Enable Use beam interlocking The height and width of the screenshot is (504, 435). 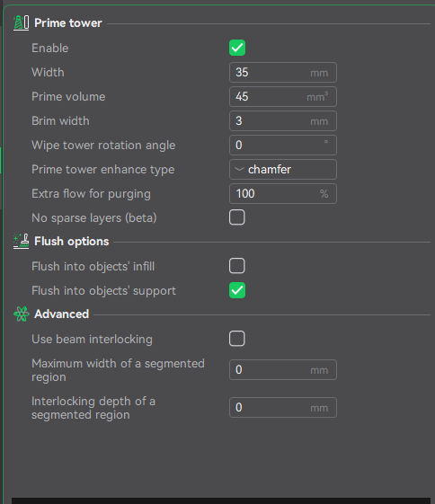237,339
